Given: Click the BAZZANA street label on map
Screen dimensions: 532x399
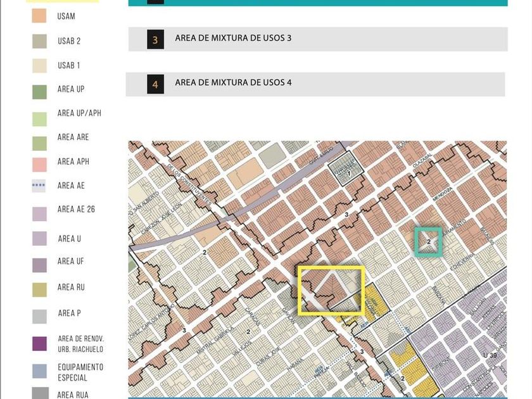Looking at the screenshot, I should click(x=438, y=295).
